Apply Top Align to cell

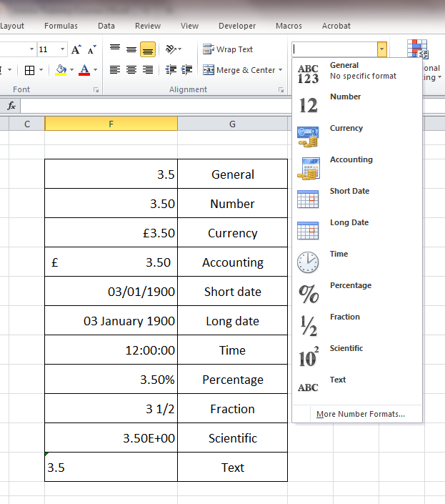click(x=115, y=48)
